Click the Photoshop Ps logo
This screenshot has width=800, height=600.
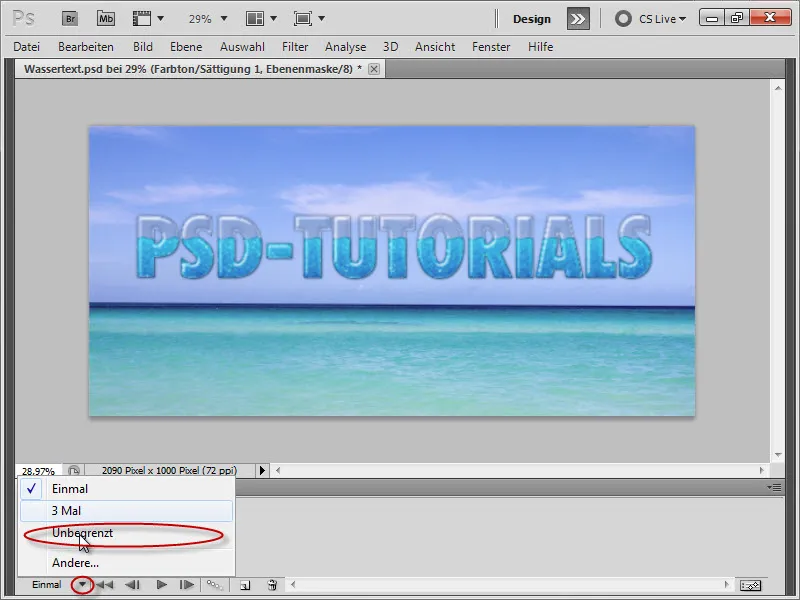(x=23, y=19)
